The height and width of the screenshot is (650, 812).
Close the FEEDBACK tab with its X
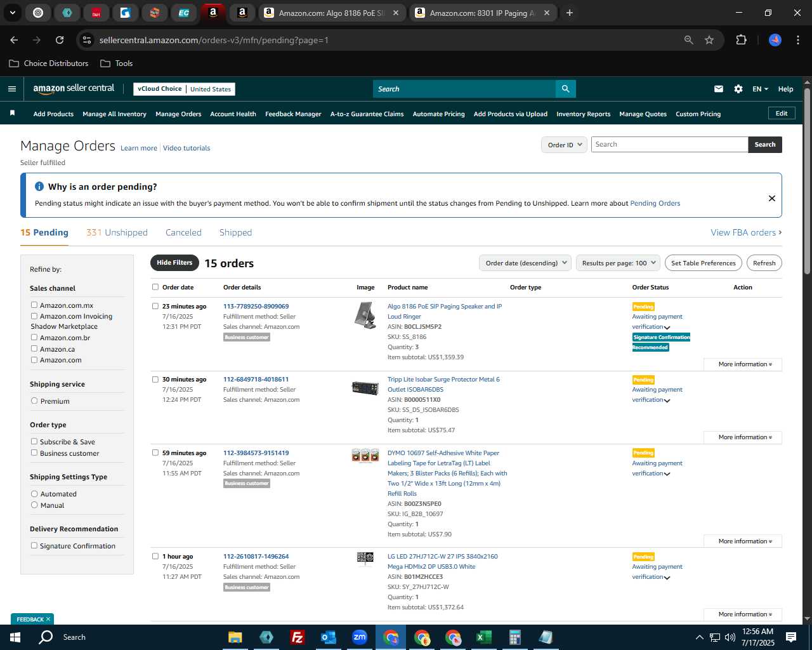[x=48, y=619]
